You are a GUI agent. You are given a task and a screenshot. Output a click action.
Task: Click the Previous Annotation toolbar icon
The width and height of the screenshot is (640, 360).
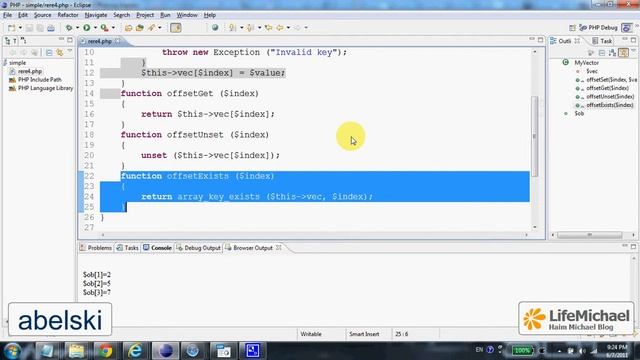250,28
